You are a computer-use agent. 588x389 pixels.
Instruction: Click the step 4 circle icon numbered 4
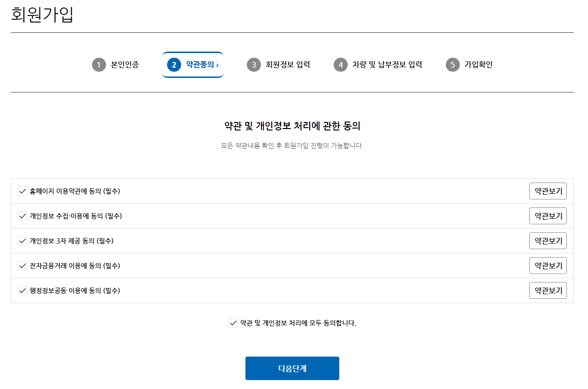pos(340,65)
